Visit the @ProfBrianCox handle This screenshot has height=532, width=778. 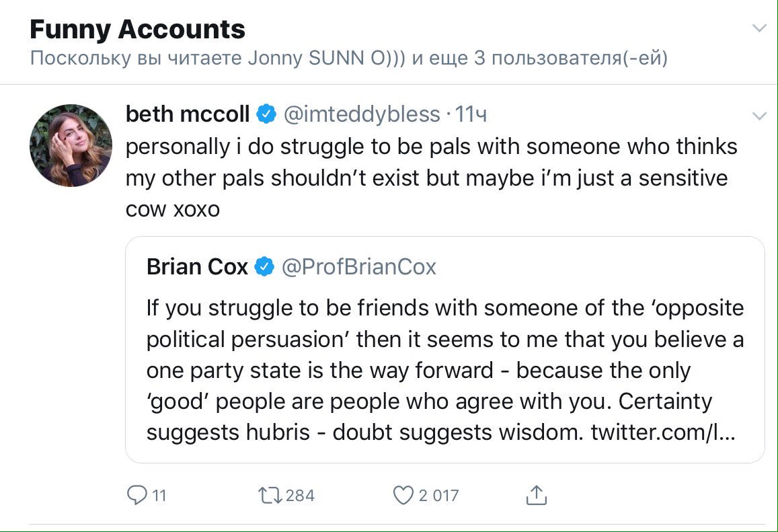pos(358,267)
